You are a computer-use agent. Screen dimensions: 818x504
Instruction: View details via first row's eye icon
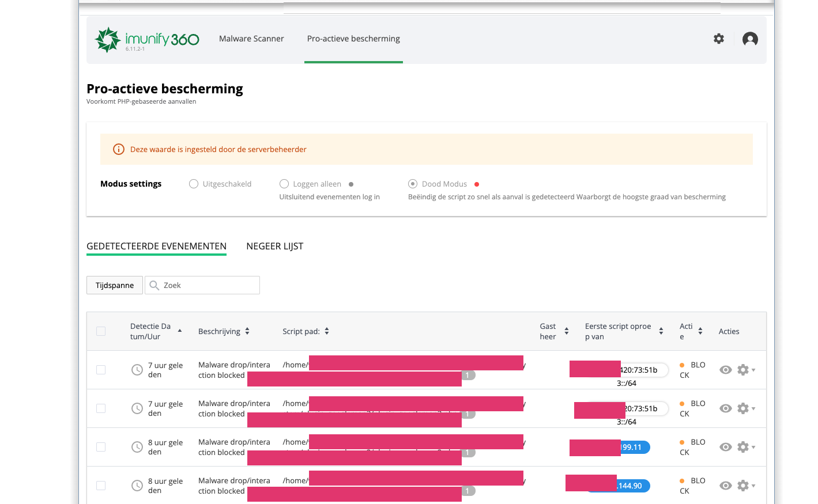(x=726, y=370)
